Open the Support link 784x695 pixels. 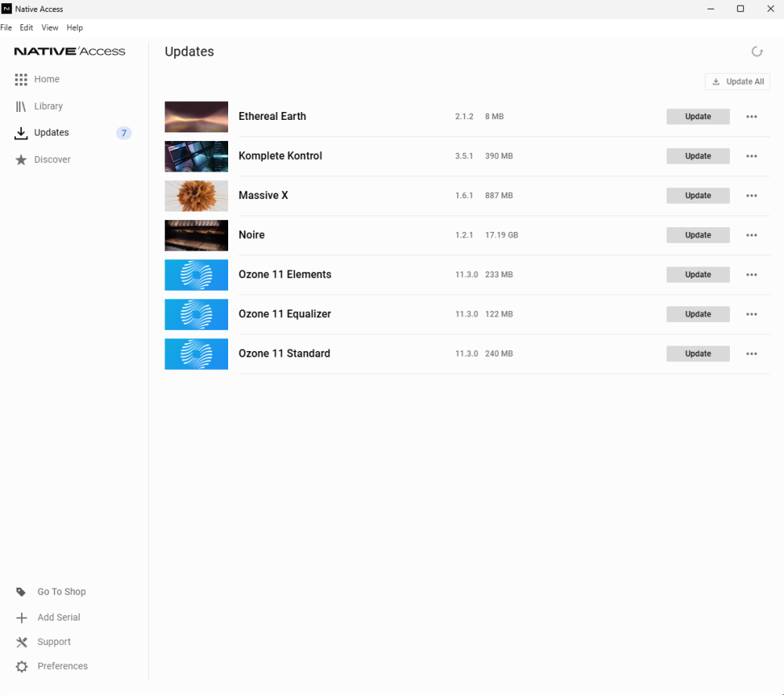(54, 642)
